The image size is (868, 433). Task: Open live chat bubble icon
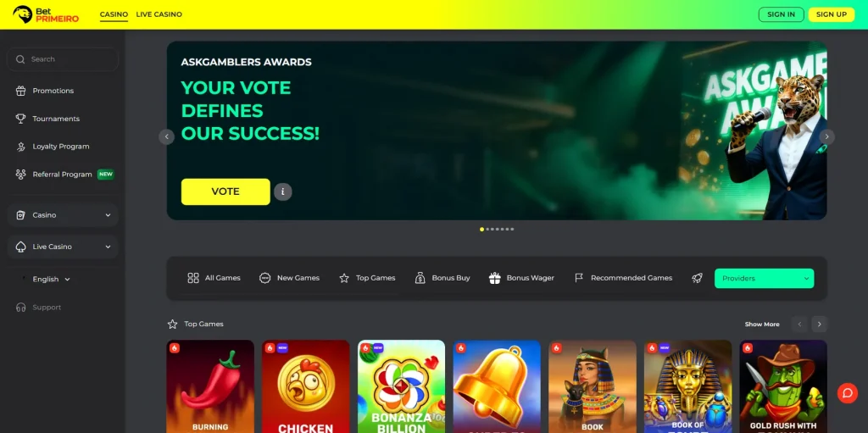[x=847, y=393]
